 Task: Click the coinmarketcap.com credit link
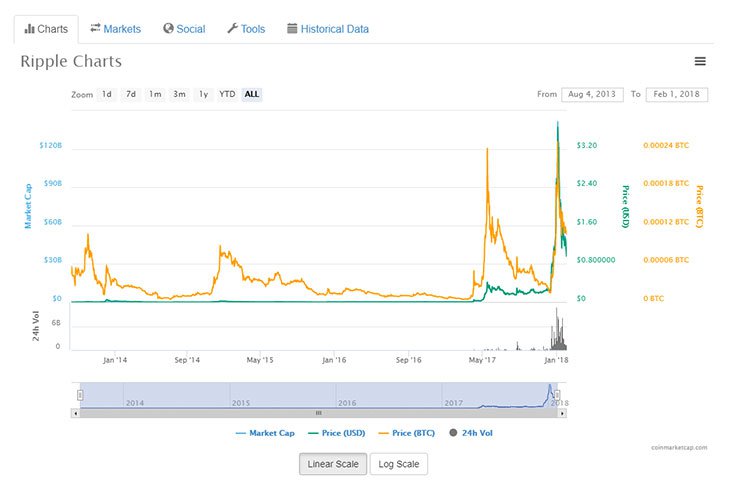click(x=679, y=448)
